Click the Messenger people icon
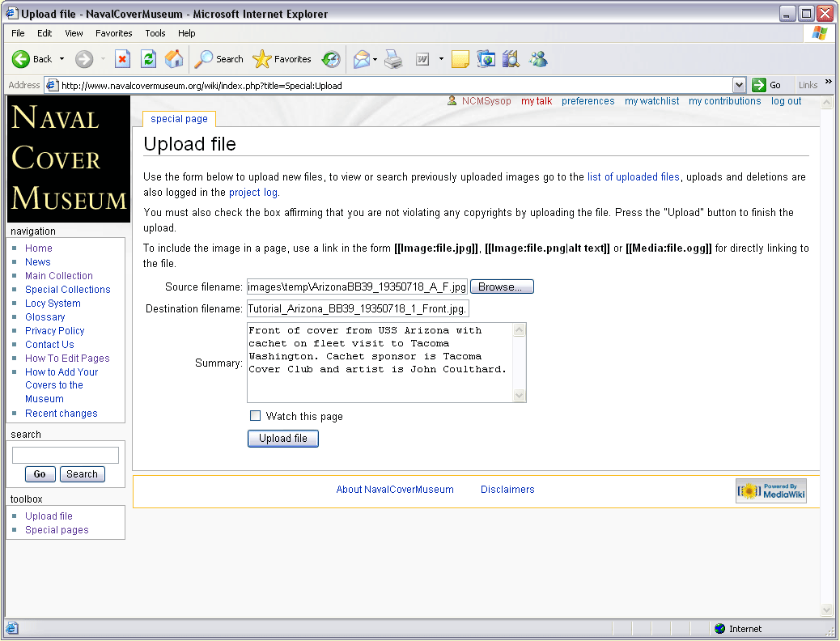This screenshot has height=641, width=840. pos(538,59)
